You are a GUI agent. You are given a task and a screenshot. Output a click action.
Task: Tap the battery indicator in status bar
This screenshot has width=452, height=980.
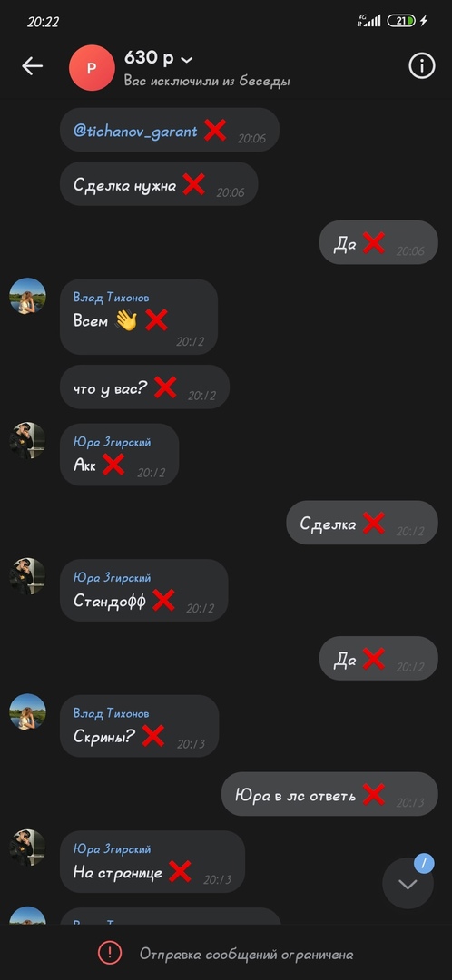(401, 21)
